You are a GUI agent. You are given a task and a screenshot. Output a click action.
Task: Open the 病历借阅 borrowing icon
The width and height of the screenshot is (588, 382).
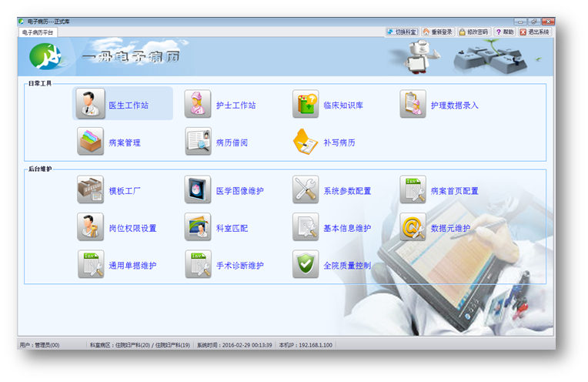(198, 142)
